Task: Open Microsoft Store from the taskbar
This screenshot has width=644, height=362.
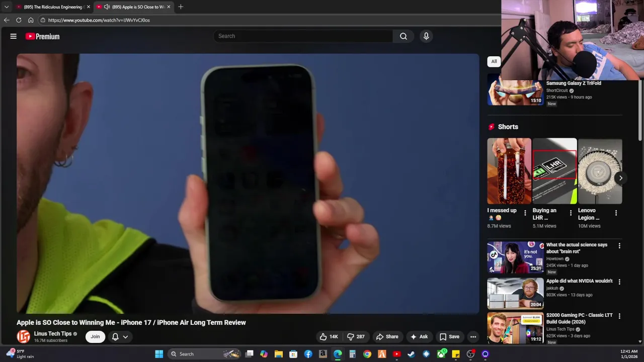Action: (293, 354)
